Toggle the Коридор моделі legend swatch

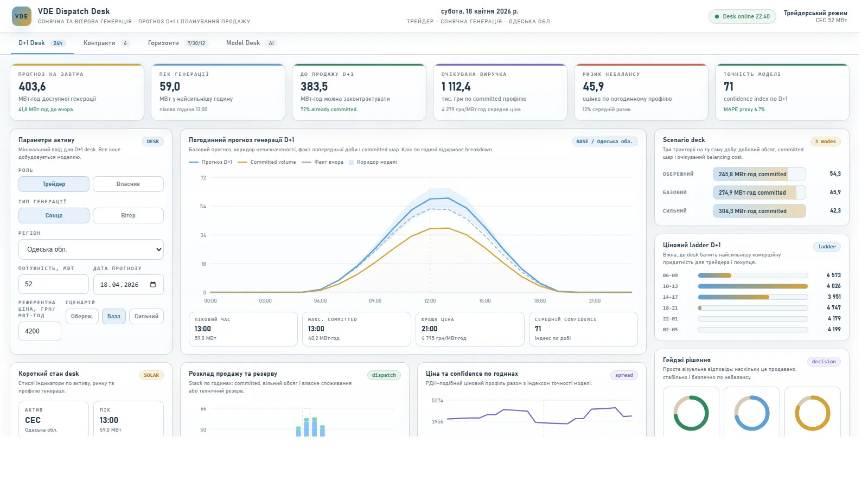tap(352, 162)
